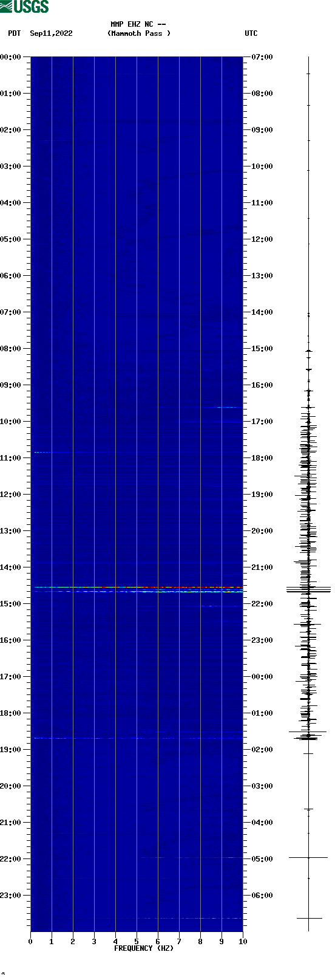Screen dimensions: 335x980
Task: Select the 14:00 UTC axis label
Action: click(x=262, y=312)
